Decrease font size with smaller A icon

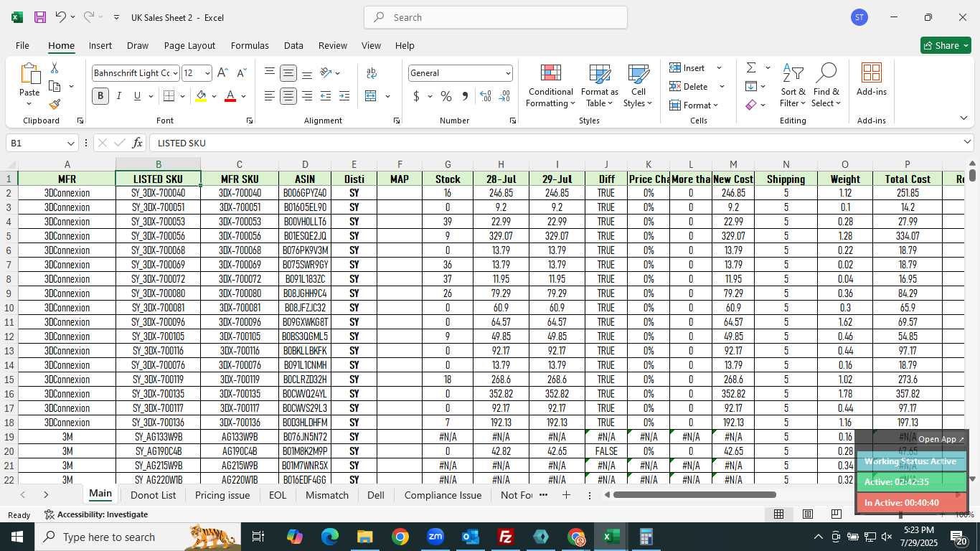coord(241,73)
